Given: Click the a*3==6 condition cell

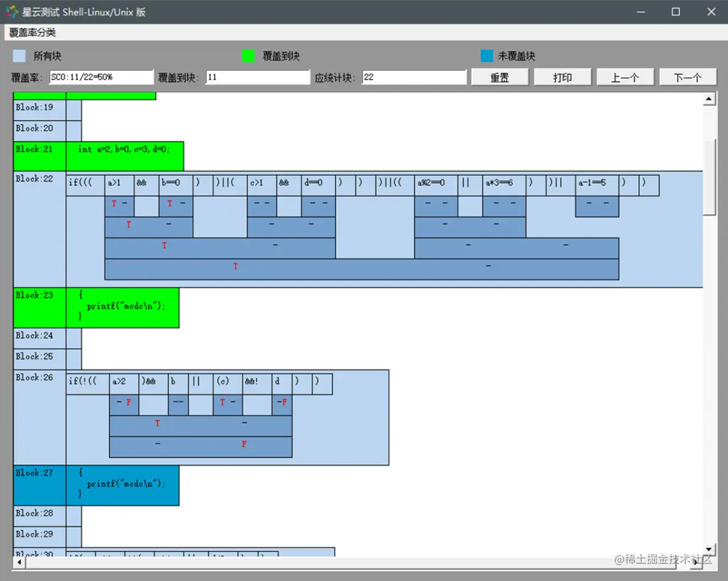Looking at the screenshot, I should pyautogui.click(x=504, y=185).
